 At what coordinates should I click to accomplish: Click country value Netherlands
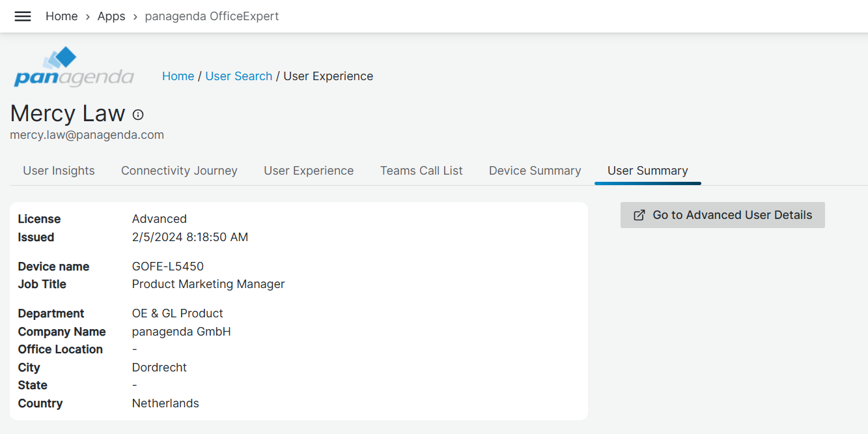point(165,403)
